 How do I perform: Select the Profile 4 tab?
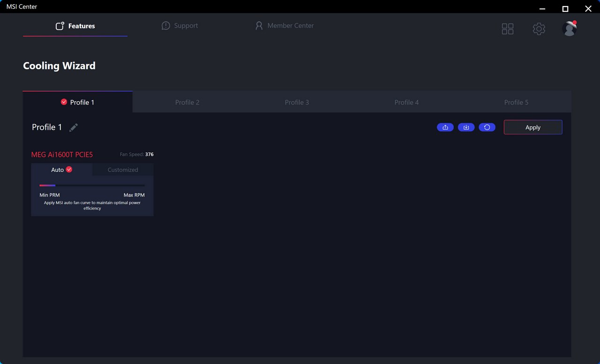[406, 102]
